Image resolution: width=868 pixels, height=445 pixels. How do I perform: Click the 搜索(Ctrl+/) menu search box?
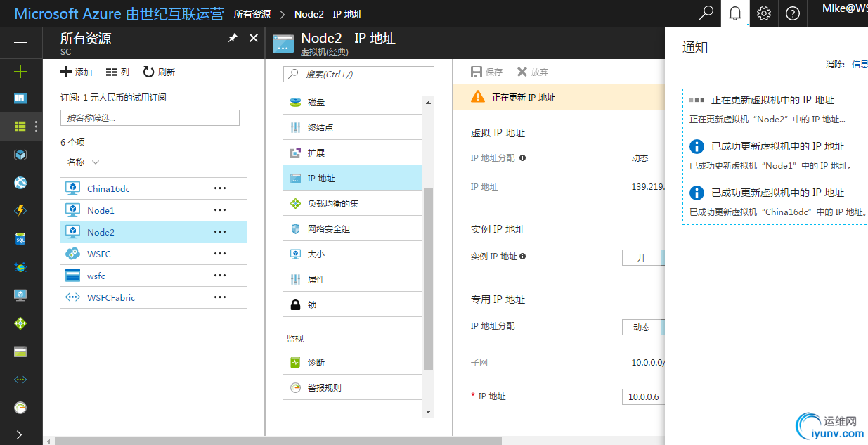click(x=358, y=74)
